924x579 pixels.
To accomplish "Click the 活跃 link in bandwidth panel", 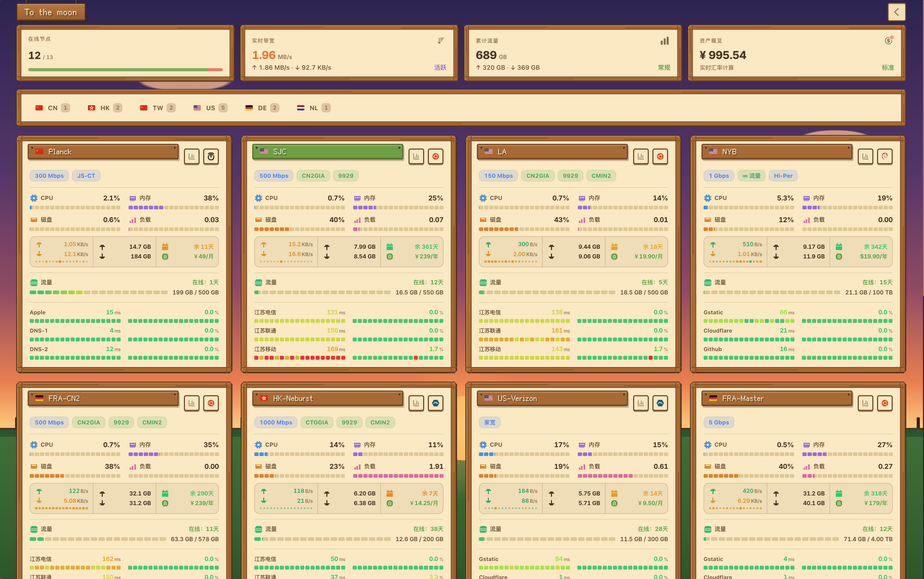I will coord(440,67).
